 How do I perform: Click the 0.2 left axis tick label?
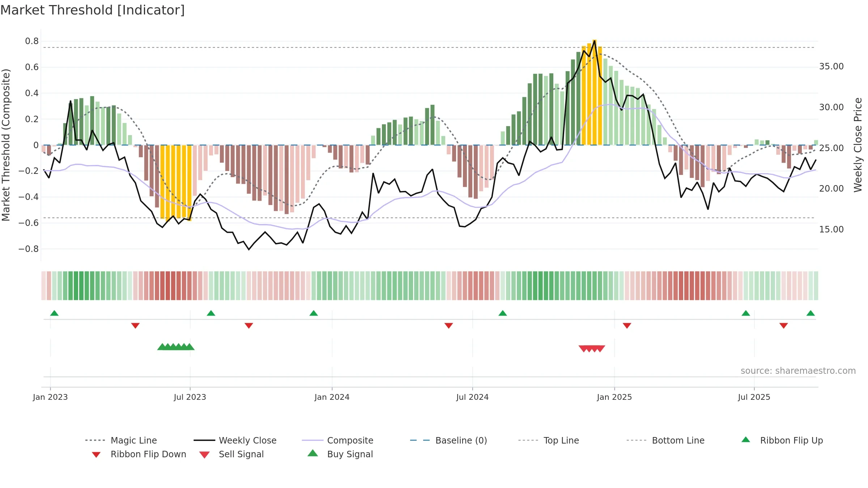coord(32,119)
